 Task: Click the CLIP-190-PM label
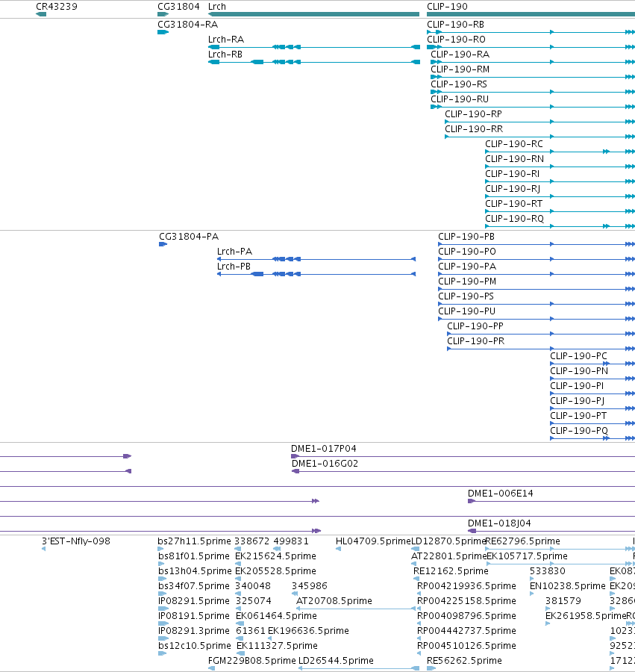(466, 281)
